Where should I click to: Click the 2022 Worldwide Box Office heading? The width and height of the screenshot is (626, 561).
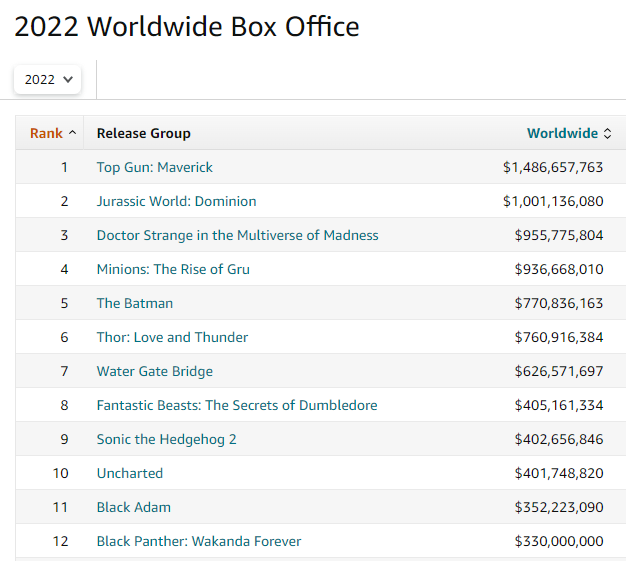coord(186,27)
